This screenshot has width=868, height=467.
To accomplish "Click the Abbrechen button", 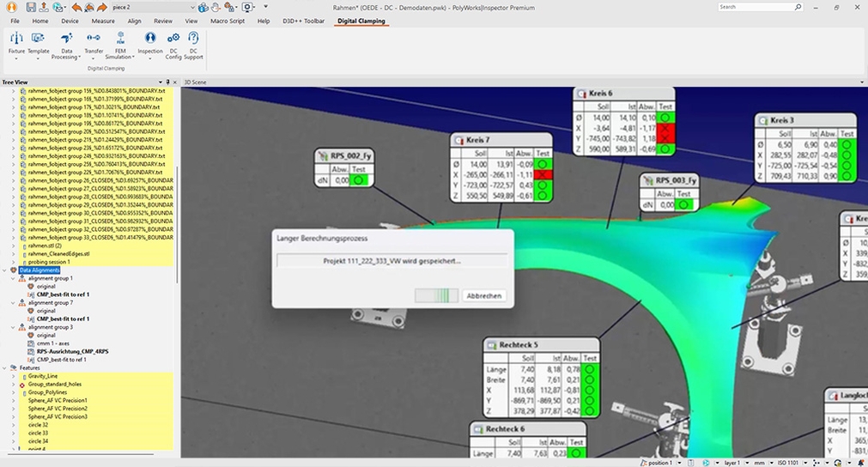I will point(484,295).
